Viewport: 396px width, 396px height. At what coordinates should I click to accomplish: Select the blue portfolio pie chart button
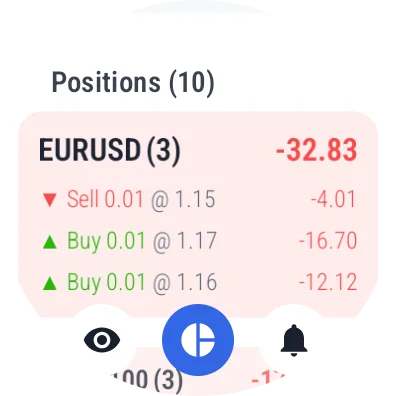coord(198,340)
